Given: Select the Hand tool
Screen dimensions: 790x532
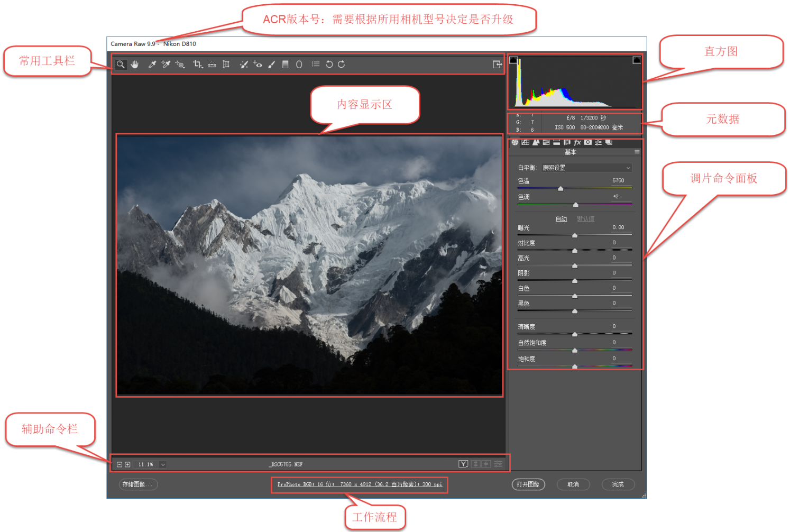Looking at the screenshot, I should pos(135,65).
